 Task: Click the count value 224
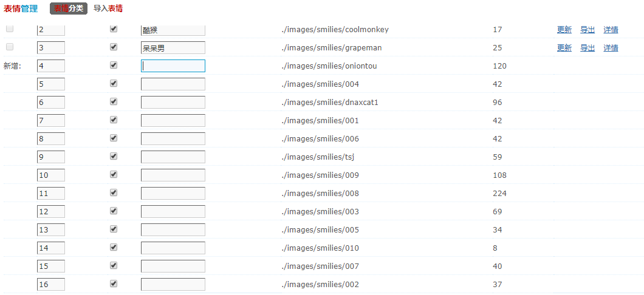coord(500,193)
